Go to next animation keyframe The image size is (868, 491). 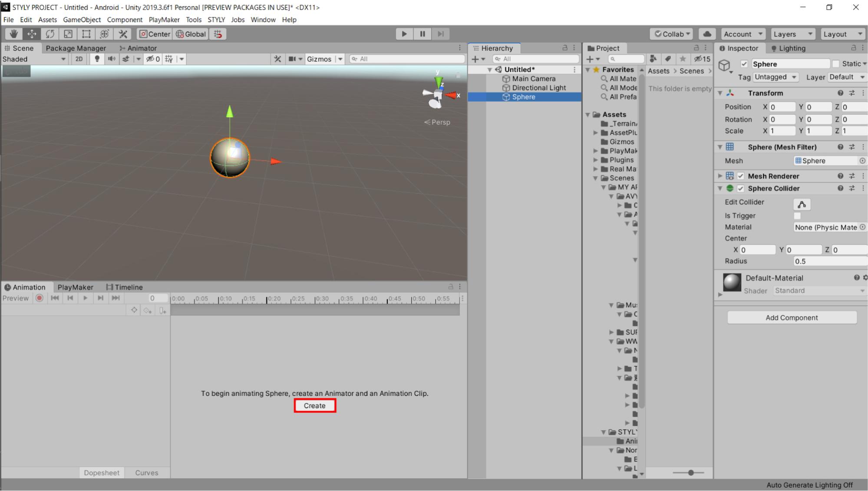(x=100, y=298)
